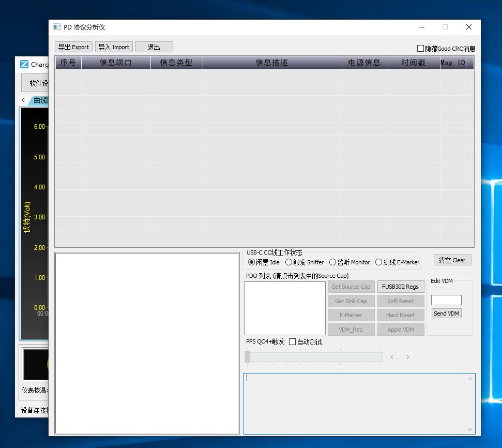This screenshot has width=502, height=448.
Task: Choose the 测线 E-Marker radio option
Action: click(x=378, y=262)
